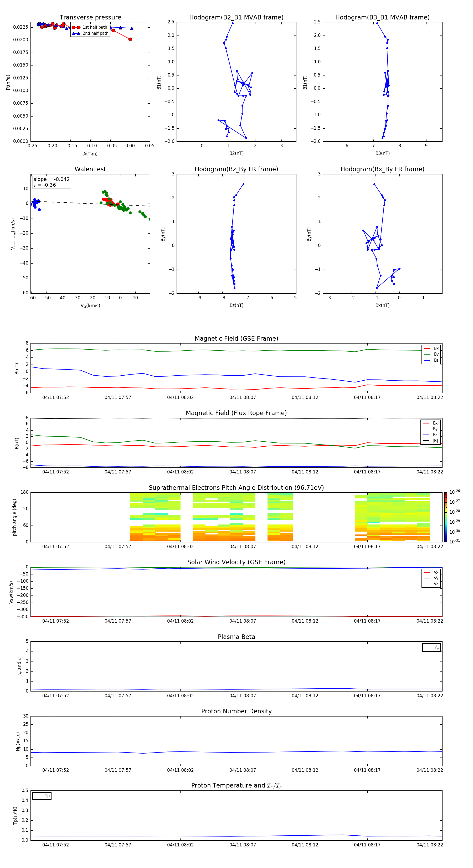Screen dimensions: 473x868
Task: Select the Bz' legend entry
Action: coord(431,435)
